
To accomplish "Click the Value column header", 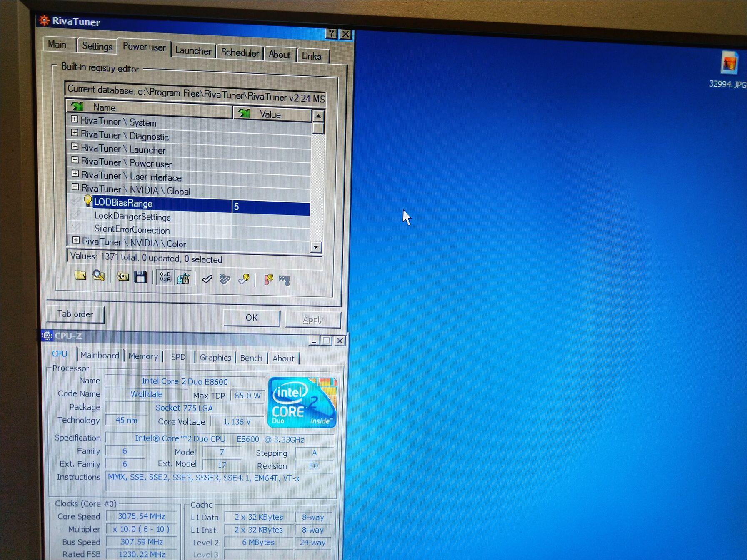I will [272, 114].
